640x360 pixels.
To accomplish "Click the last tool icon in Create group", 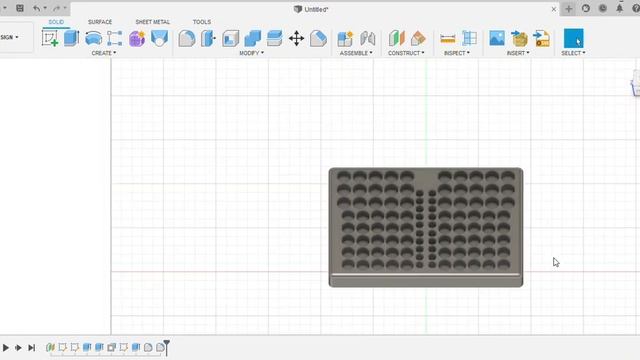I will click(159, 38).
